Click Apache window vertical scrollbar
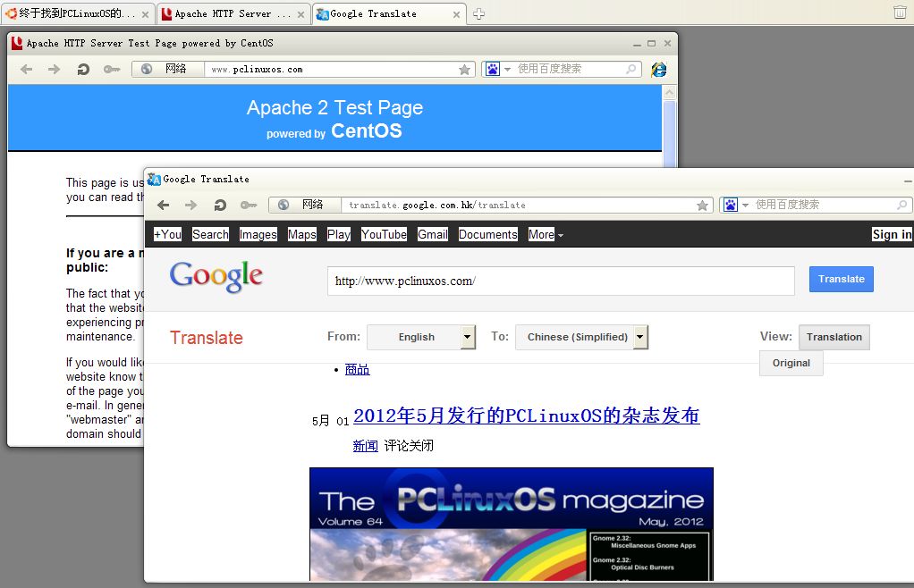The image size is (914, 588). (x=670, y=134)
